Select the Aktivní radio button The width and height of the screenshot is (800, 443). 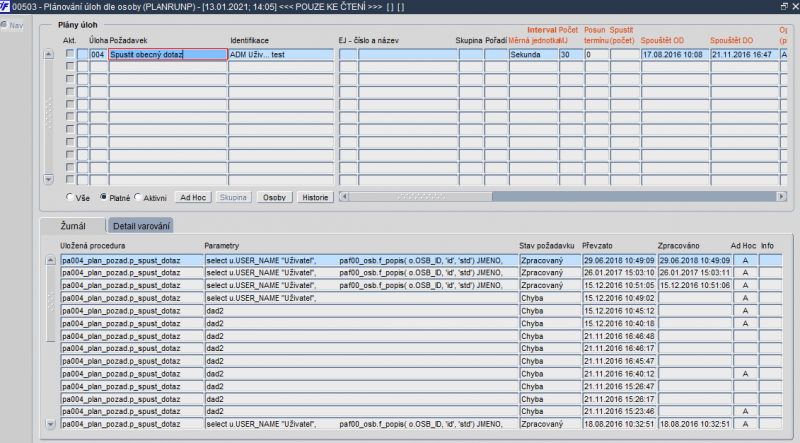[x=137, y=197]
